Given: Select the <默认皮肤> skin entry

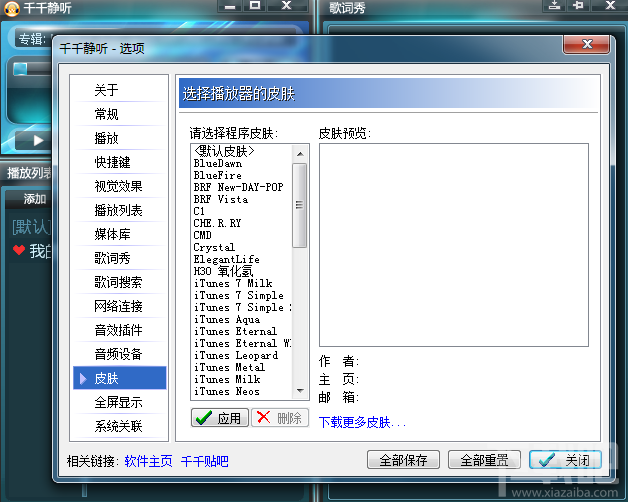Looking at the screenshot, I should pos(242,151).
